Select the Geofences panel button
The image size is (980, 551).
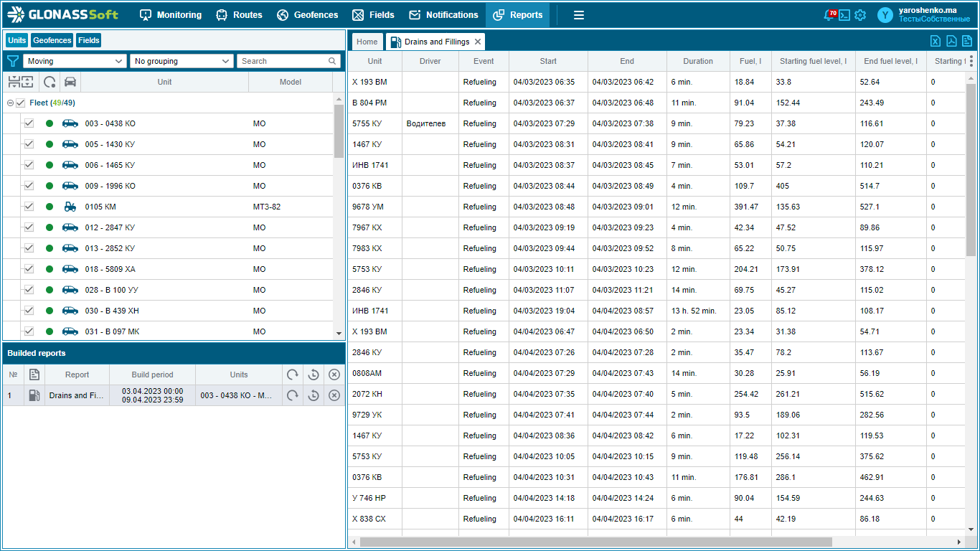tap(52, 40)
